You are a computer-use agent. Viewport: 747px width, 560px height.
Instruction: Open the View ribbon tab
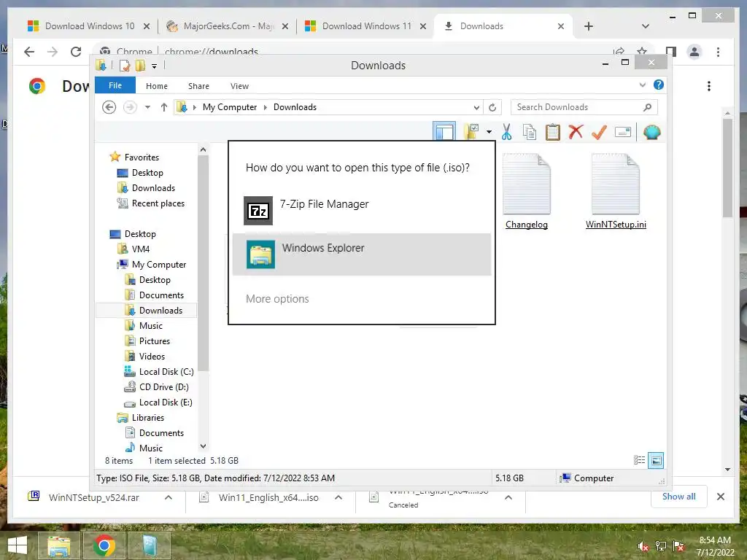click(x=239, y=86)
